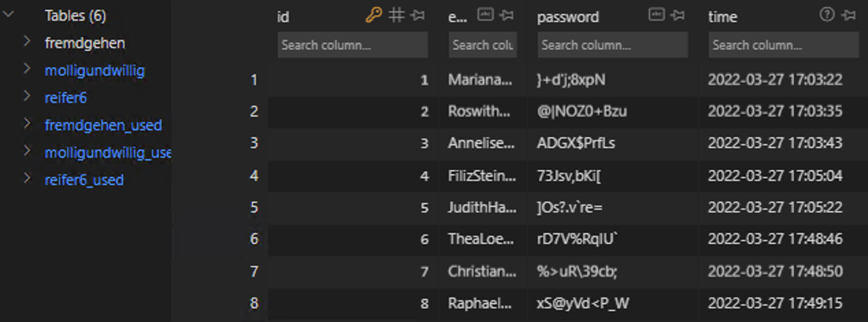This screenshot has height=322, width=868.
Task: Click password cell ADGX$PrfLs
Action: 613,143
